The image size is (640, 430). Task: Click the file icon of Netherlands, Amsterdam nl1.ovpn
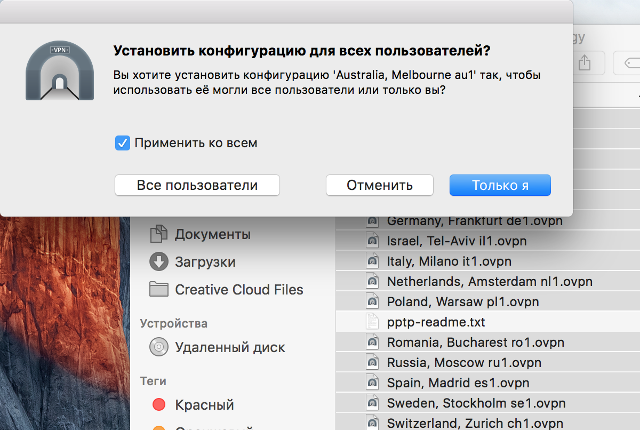click(372, 281)
